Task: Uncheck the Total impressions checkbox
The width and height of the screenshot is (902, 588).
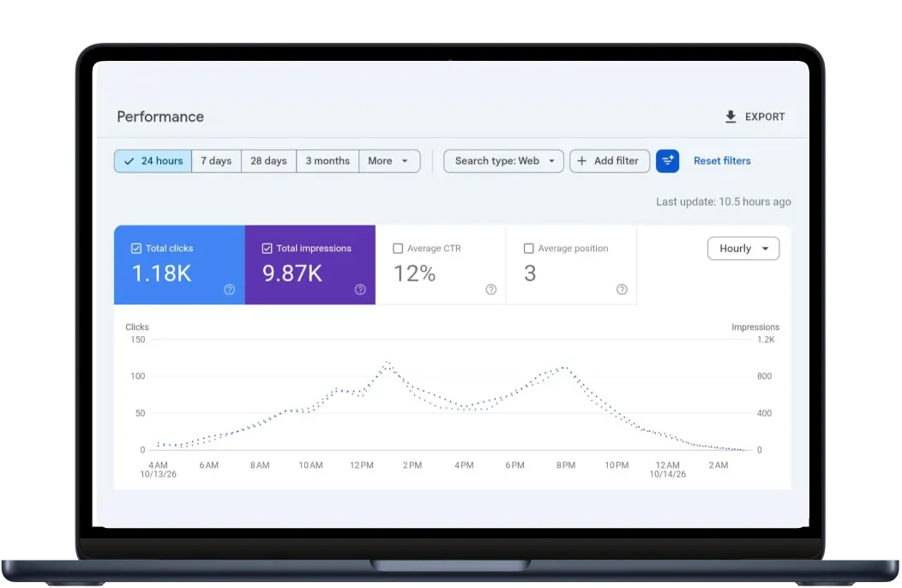Action: point(267,249)
